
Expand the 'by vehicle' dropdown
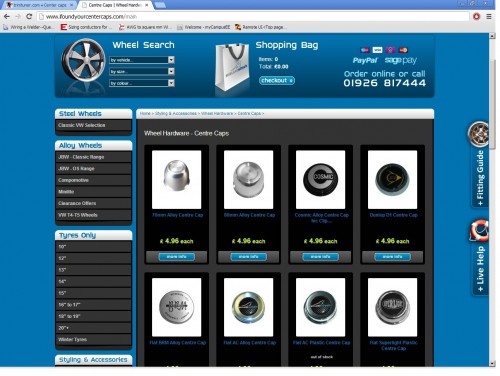coord(142,60)
